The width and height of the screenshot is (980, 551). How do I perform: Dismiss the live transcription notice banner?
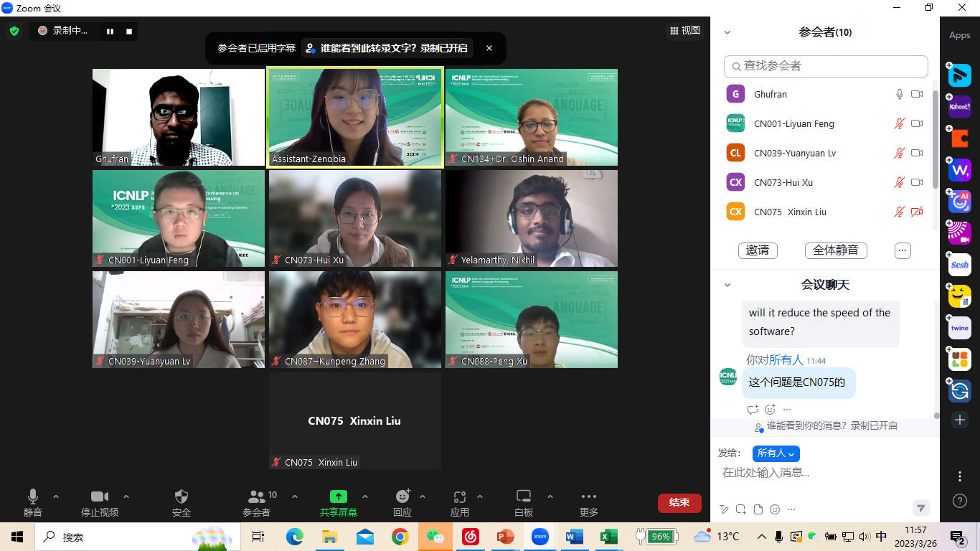pyautogui.click(x=489, y=48)
